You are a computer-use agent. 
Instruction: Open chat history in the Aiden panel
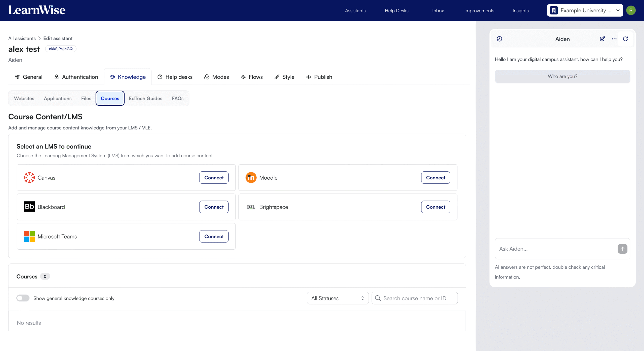pos(499,39)
